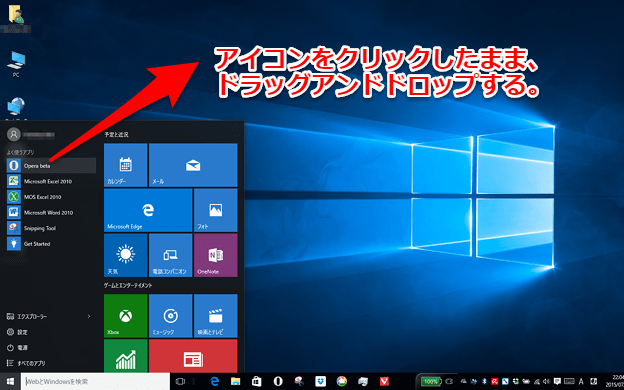
Task: Open the colorful Picasa taskbar icon
Action: (x=341, y=382)
